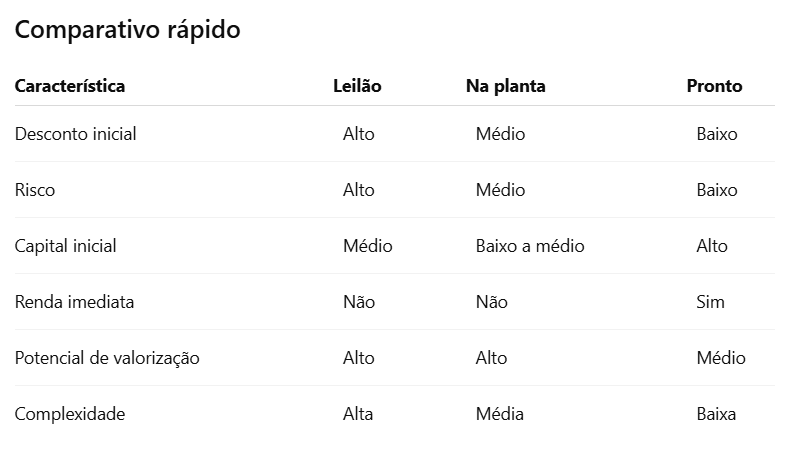This screenshot has width=792, height=462.
Task: Click Não under Na planta column
Action: point(491,302)
